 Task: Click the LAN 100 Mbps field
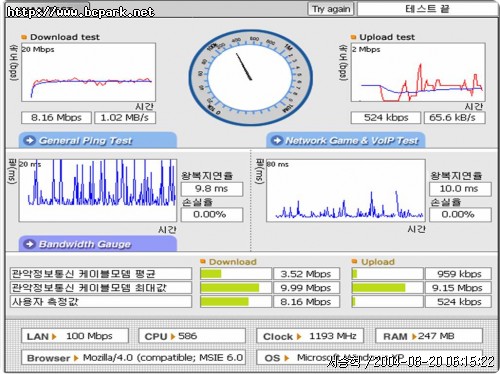tap(75, 336)
